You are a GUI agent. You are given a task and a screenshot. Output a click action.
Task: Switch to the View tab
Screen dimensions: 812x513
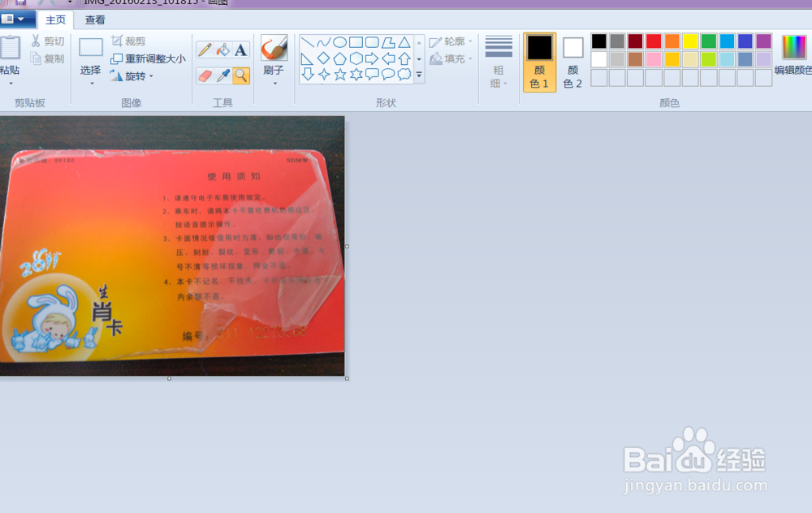click(95, 19)
